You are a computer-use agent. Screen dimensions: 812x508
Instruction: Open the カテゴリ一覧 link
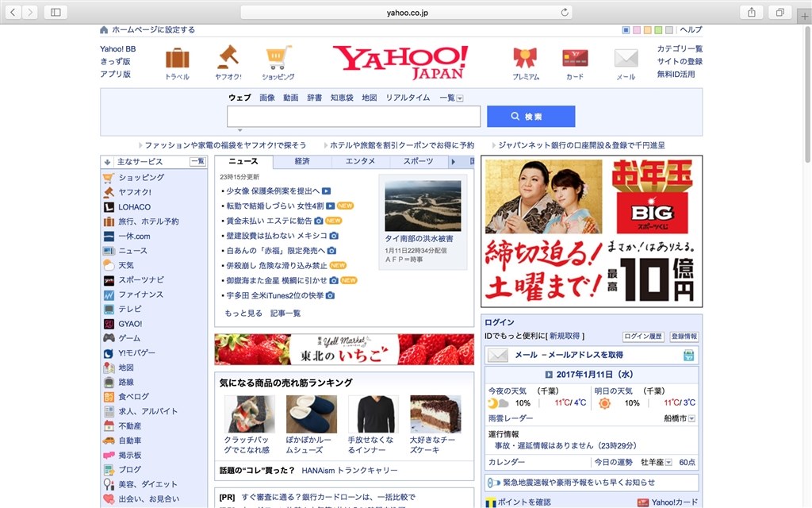click(x=680, y=48)
